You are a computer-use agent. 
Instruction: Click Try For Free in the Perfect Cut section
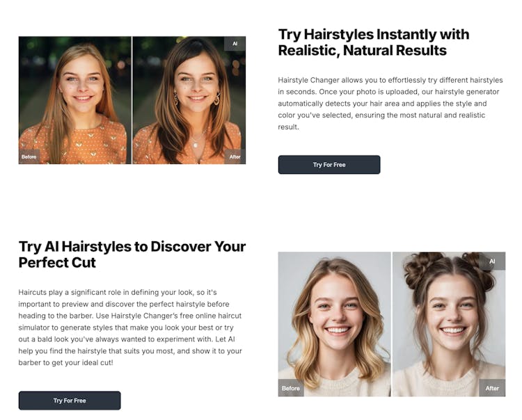(70, 401)
